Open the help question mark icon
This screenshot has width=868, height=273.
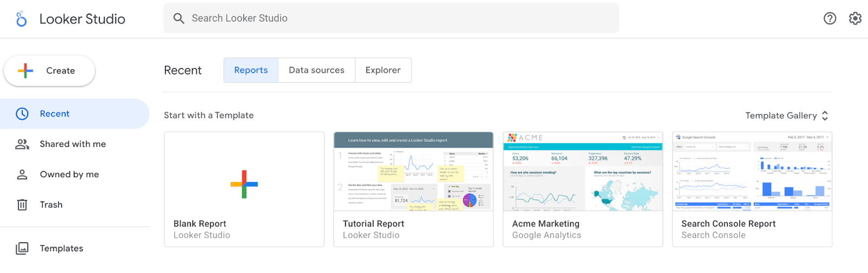pyautogui.click(x=829, y=18)
